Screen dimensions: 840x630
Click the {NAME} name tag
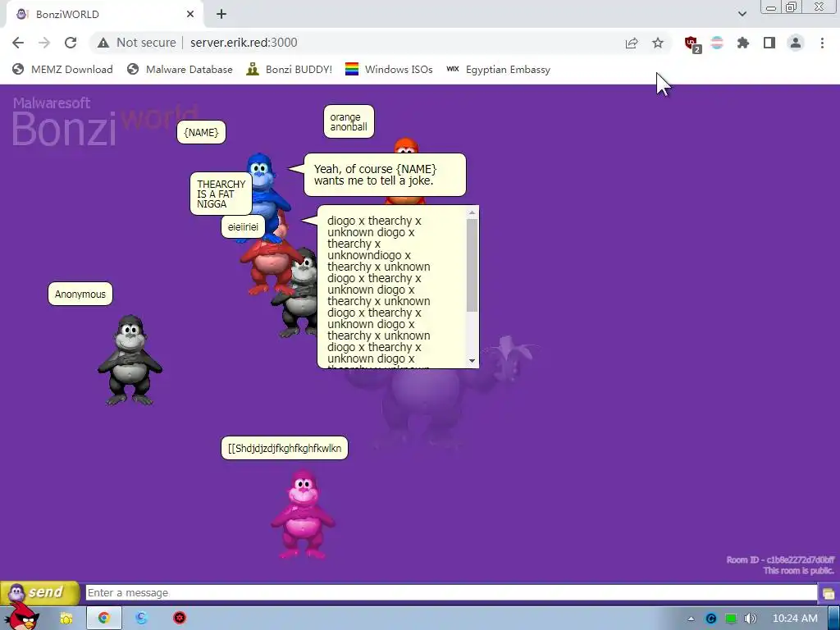pyautogui.click(x=201, y=132)
